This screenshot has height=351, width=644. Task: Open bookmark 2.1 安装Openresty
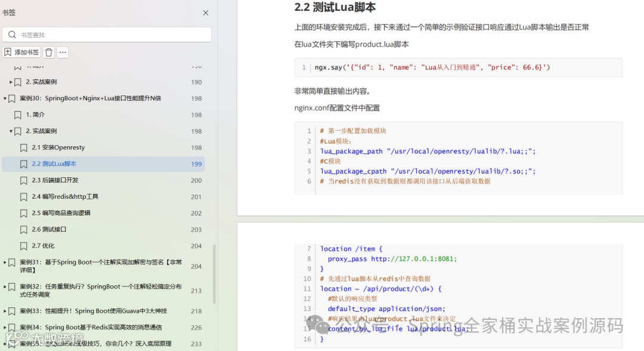[58, 147]
